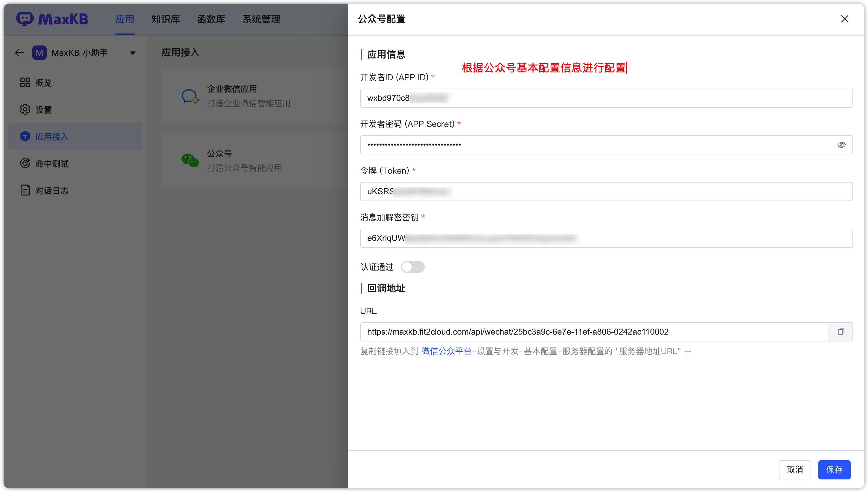Copy the callback URL using the copy icon
This screenshot has height=492, width=868.
coord(841,332)
